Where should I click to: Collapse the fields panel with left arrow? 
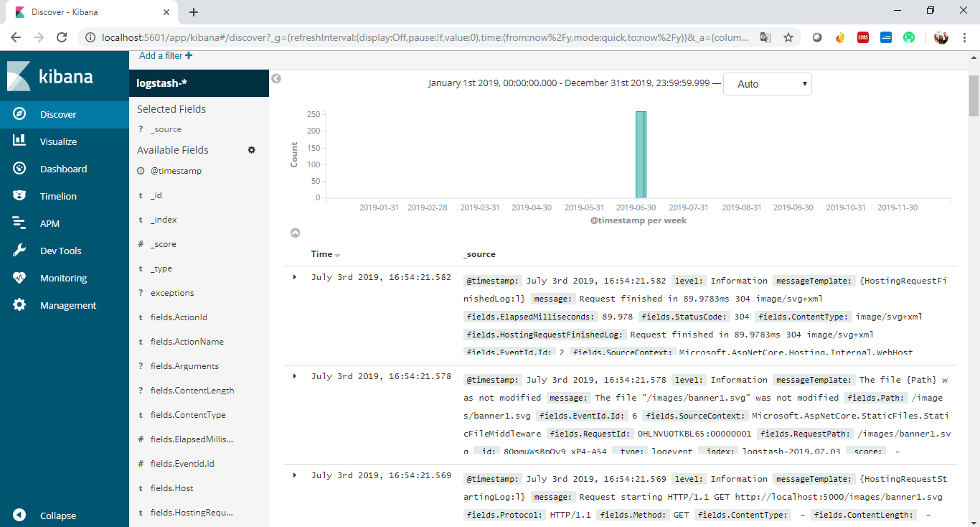point(276,78)
